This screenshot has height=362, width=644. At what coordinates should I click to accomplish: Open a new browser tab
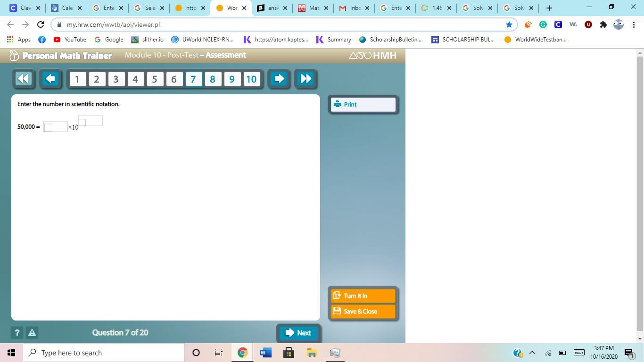[549, 8]
